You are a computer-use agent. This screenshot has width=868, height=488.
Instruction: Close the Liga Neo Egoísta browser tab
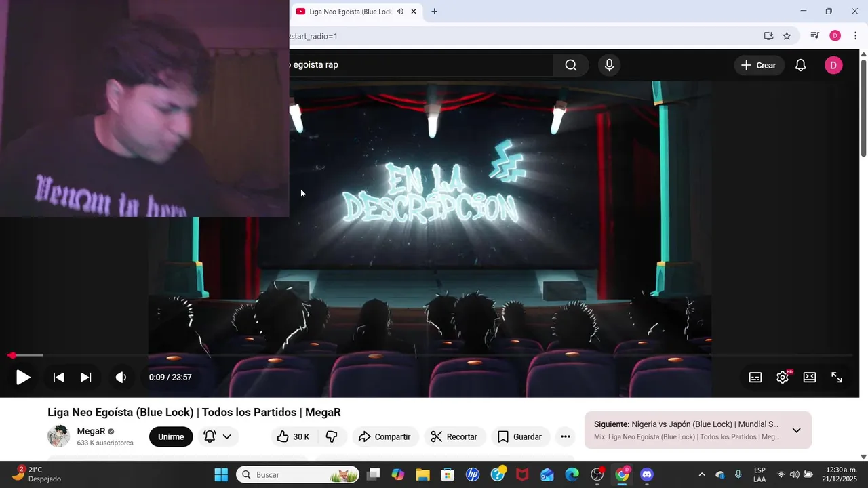pyautogui.click(x=414, y=12)
